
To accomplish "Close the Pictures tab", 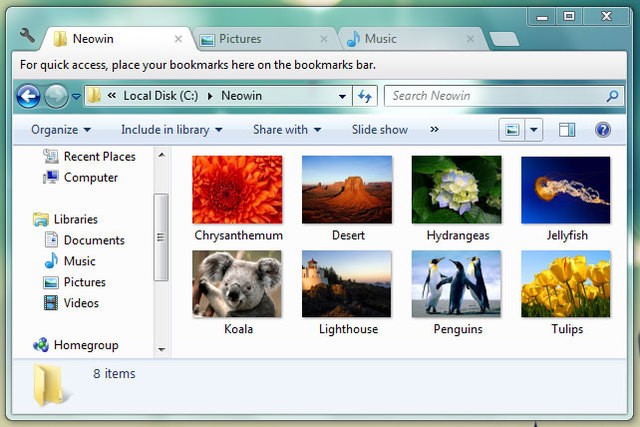I will click(x=324, y=39).
